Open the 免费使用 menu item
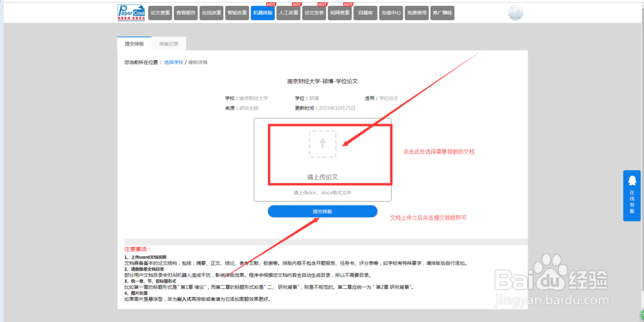 [417, 13]
